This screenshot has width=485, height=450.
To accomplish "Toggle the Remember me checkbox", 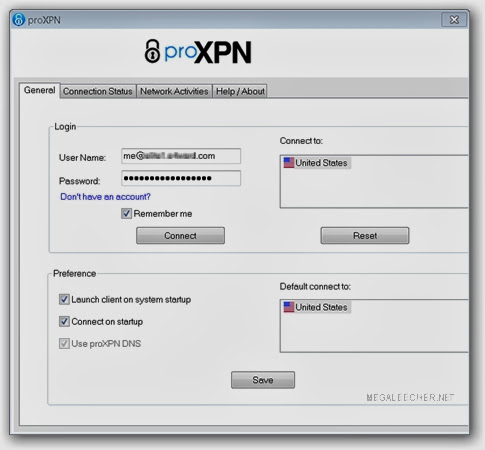I will pyautogui.click(x=126, y=214).
